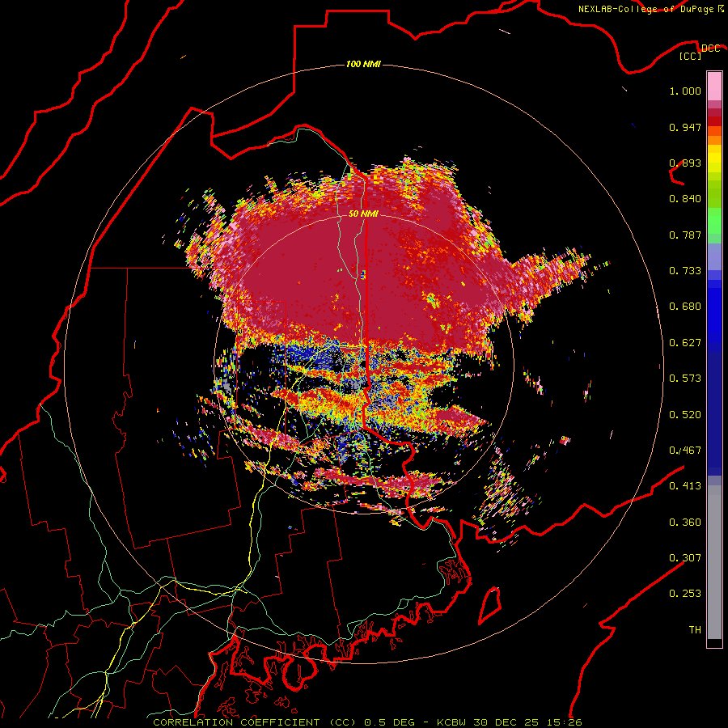Click the 0.360 scale value
The height and width of the screenshot is (728, 728).
[685, 523]
